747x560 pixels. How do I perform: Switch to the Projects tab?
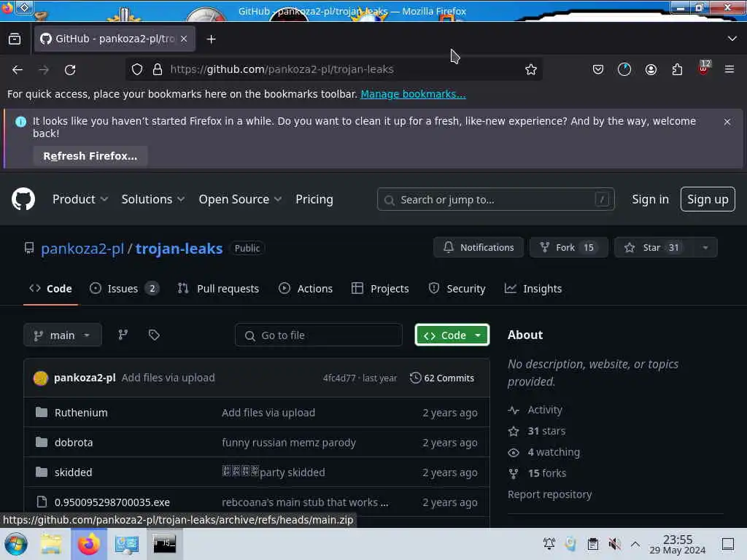coord(380,289)
